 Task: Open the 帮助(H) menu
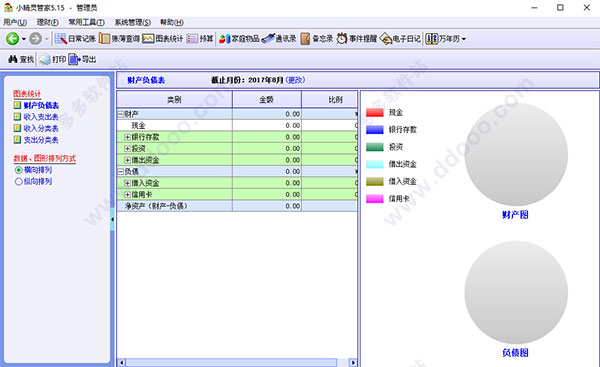172,22
